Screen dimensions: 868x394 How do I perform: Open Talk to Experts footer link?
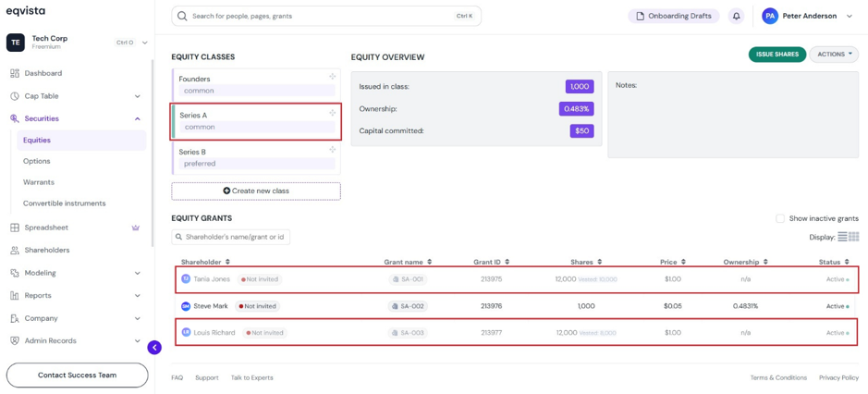coord(251,378)
